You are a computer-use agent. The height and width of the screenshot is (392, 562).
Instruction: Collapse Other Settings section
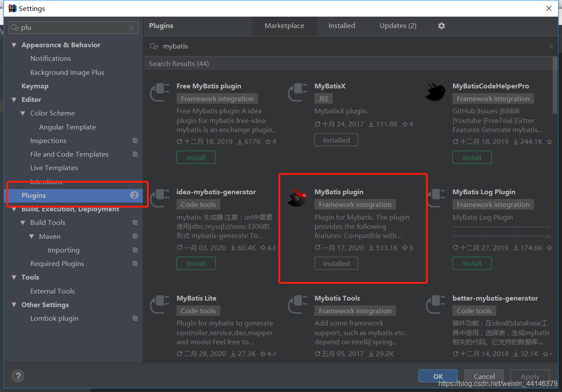point(14,305)
